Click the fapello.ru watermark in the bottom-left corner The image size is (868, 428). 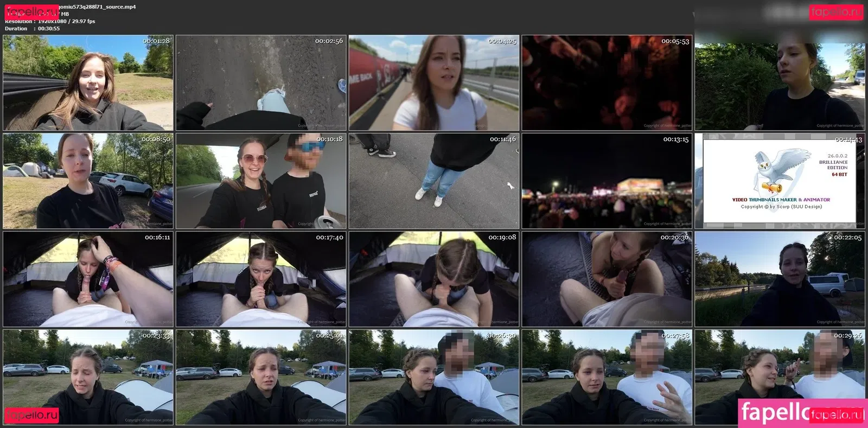pos(31,415)
